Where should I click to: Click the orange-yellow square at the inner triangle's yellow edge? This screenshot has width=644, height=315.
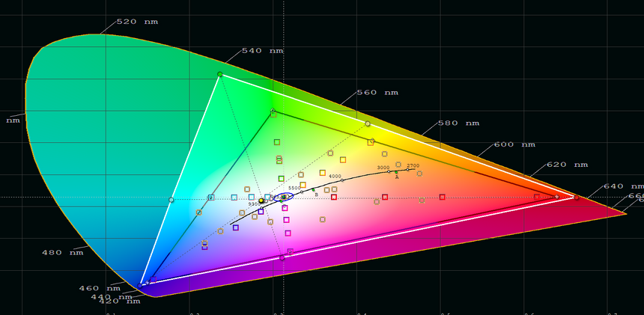(371, 143)
